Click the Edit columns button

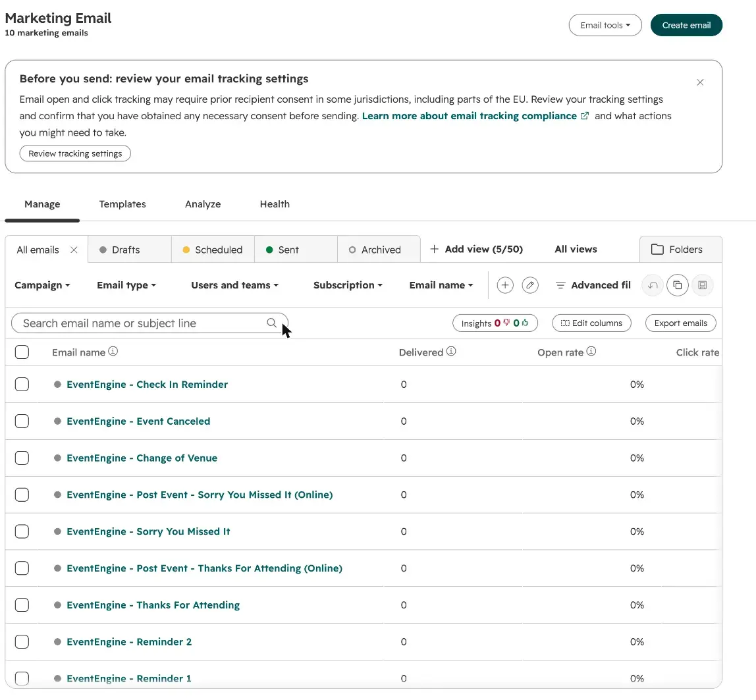pos(591,323)
